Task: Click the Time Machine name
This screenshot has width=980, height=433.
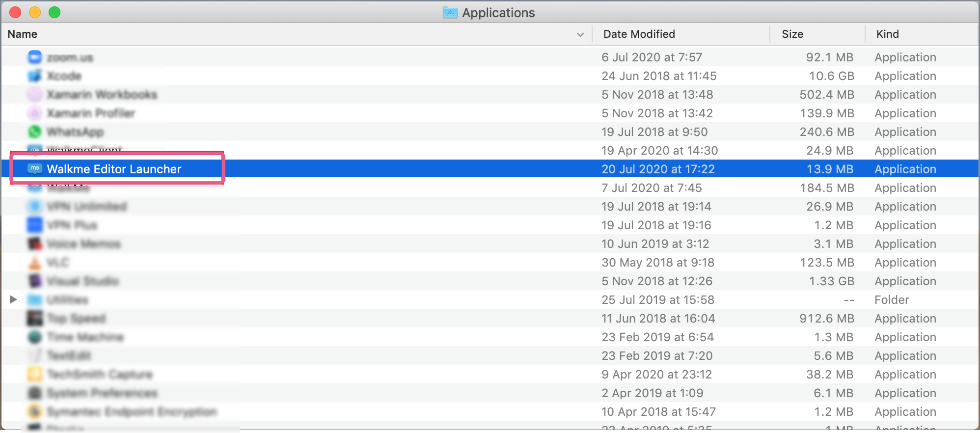Action: (85, 337)
